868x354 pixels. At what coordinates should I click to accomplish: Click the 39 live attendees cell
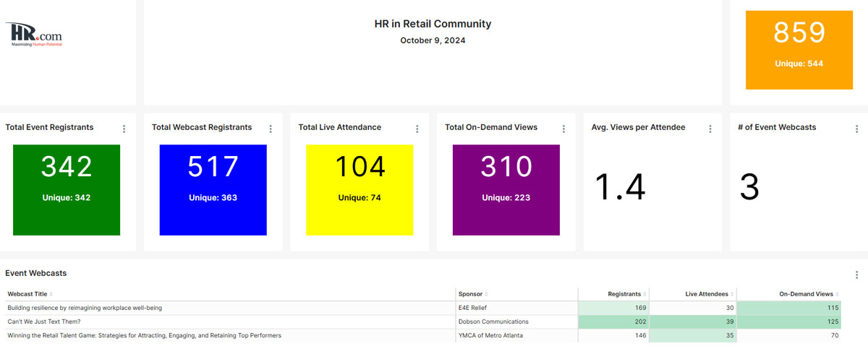[693, 321]
